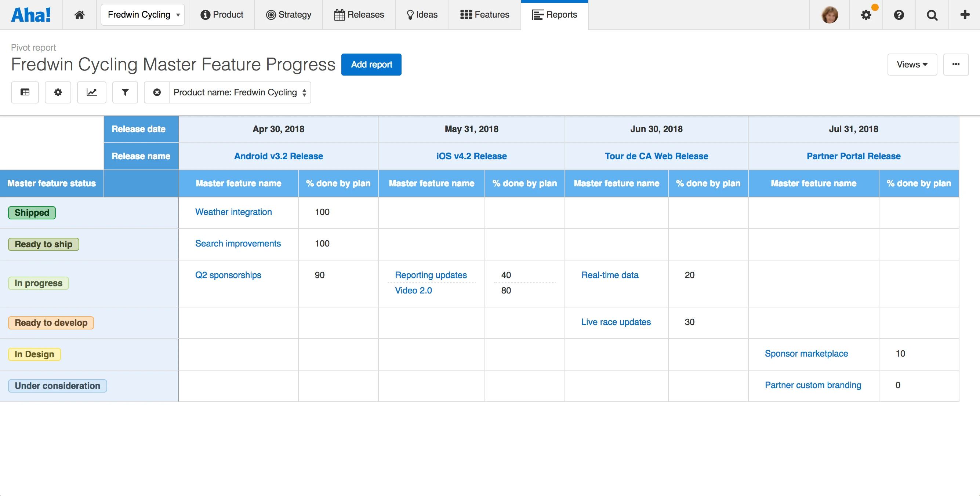Viewport: 980px width, 496px height.
Task: Open the filter funnel icon
Action: click(x=125, y=92)
